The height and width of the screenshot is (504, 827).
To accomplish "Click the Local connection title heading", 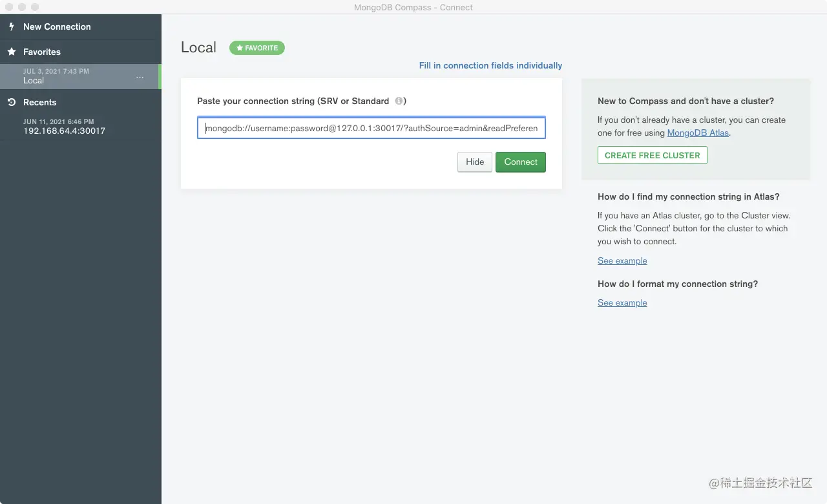I will click(x=198, y=47).
